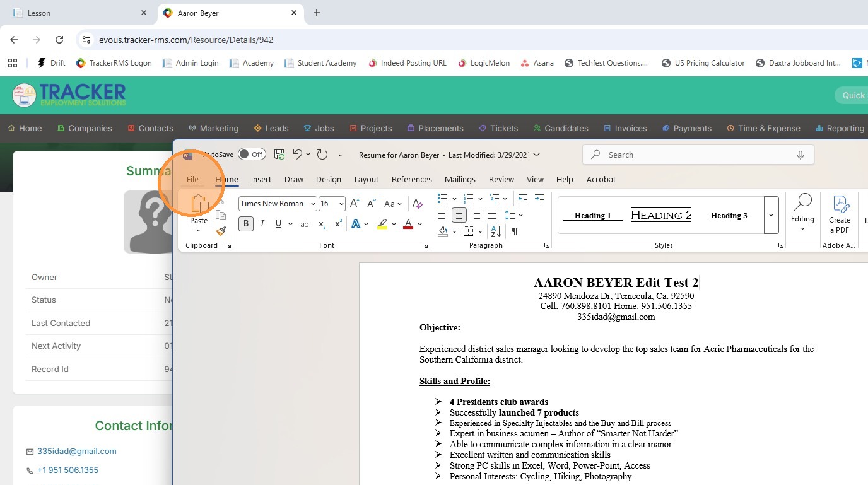
Task: Apply superscript formatting
Action: 339,224
